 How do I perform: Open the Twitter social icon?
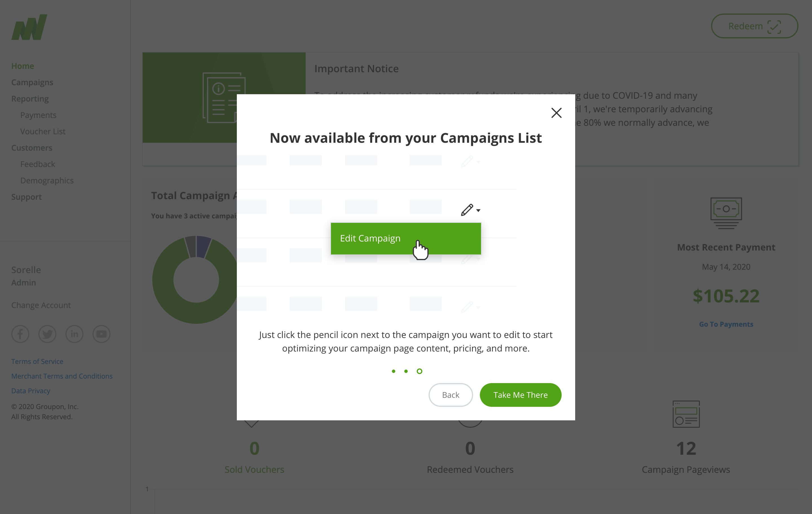point(47,334)
